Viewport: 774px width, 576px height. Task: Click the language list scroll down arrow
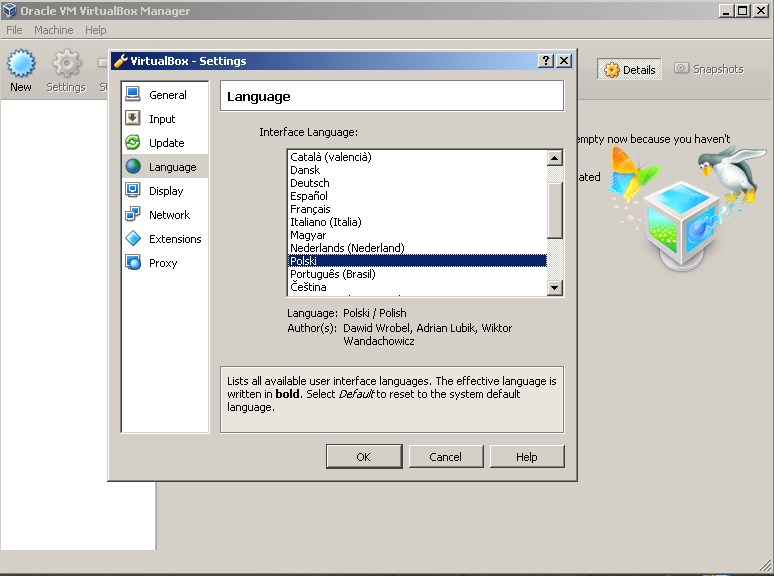(x=555, y=287)
